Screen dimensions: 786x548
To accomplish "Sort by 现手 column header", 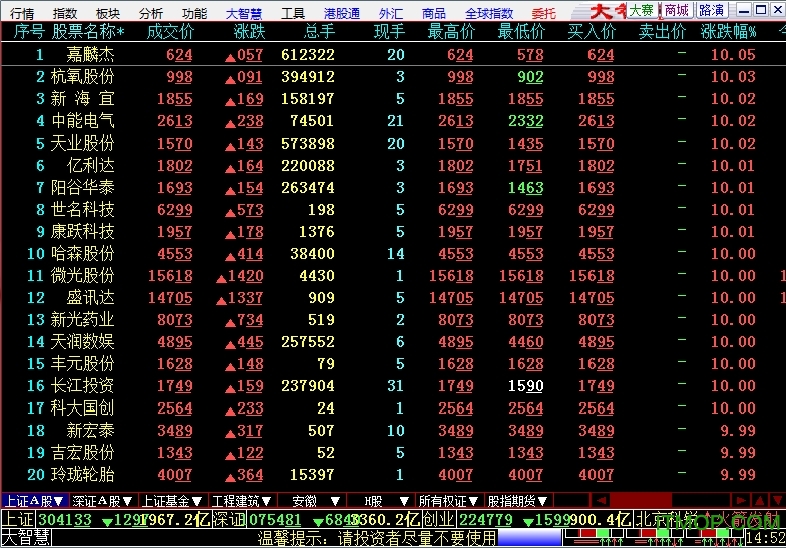I will pos(389,32).
